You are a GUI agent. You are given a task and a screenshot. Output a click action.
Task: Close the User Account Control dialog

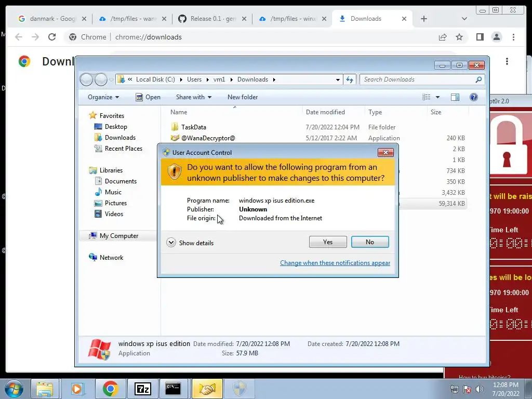[385, 152]
